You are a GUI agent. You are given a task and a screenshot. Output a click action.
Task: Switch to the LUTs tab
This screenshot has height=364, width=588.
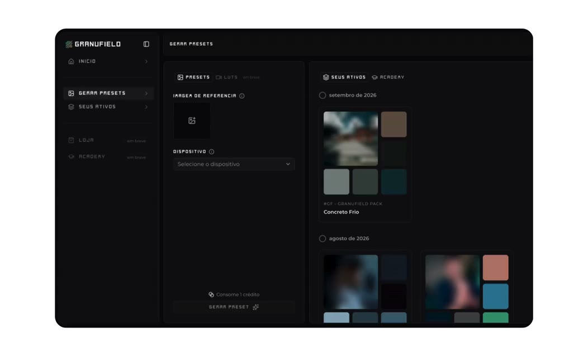pos(227,77)
